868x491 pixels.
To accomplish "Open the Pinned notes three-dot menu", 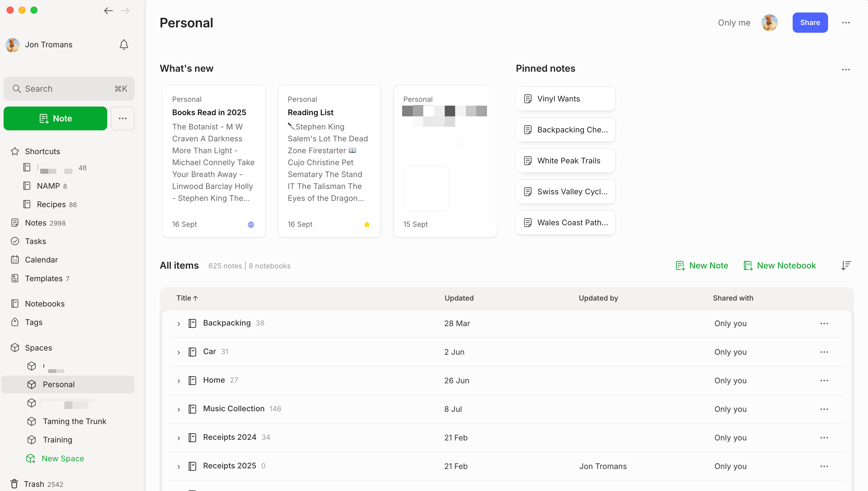I will click(846, 69).
